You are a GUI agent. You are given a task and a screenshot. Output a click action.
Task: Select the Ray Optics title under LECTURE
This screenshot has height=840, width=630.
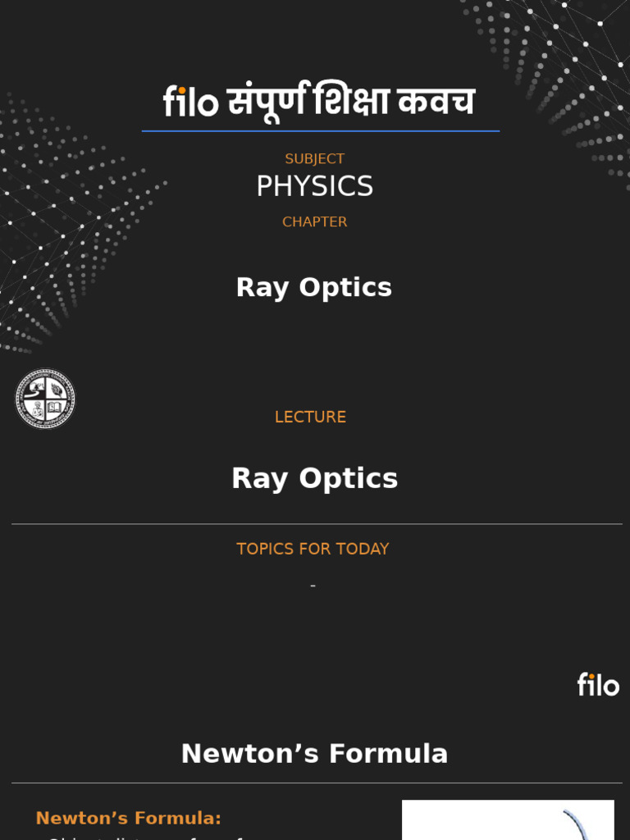[314, 478]
